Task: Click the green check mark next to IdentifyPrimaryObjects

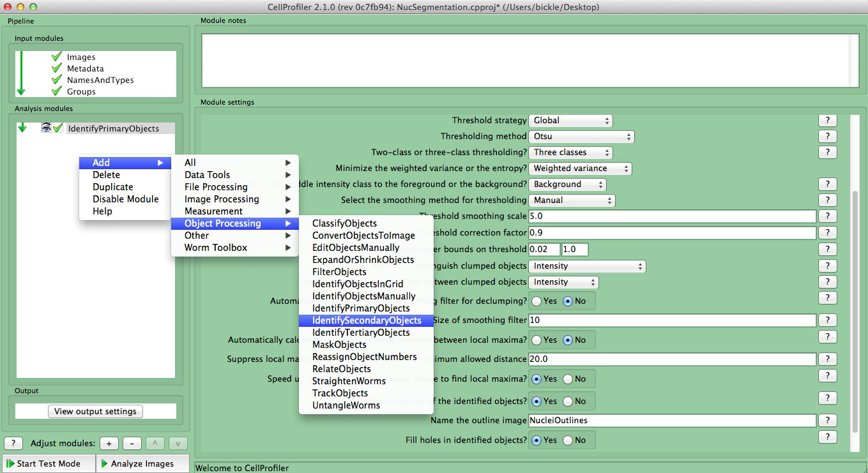Action: 58,128
